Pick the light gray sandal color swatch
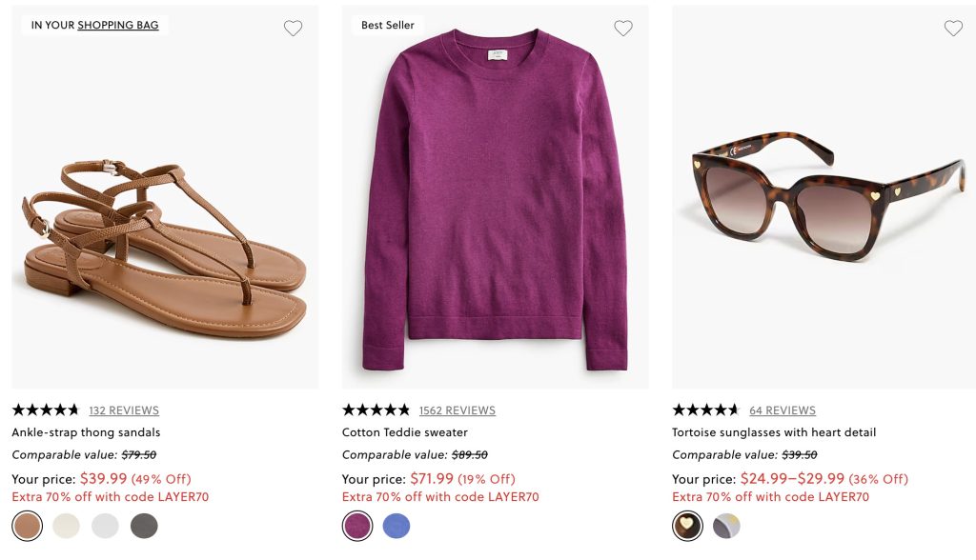The width and height of the screenshot is (976, 560). (x=105, y=526)
